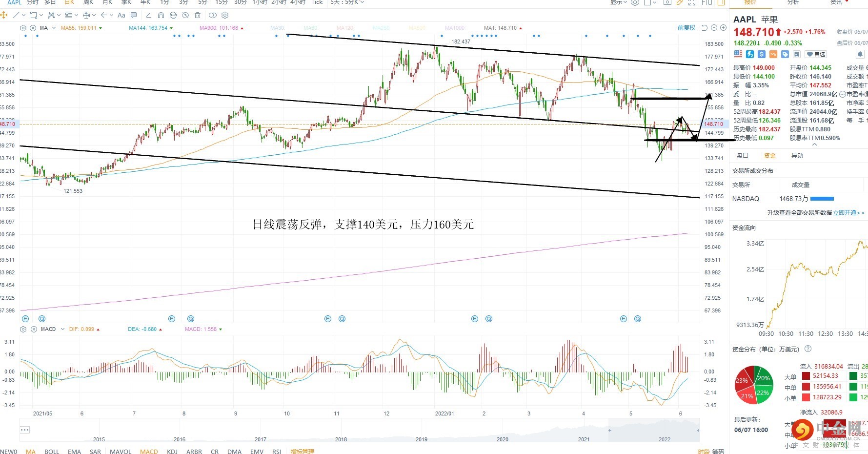This screenshot has width=868, height=454.
Task: Undo chart zoom with reset arrow
Action: [x=705, y=28]
